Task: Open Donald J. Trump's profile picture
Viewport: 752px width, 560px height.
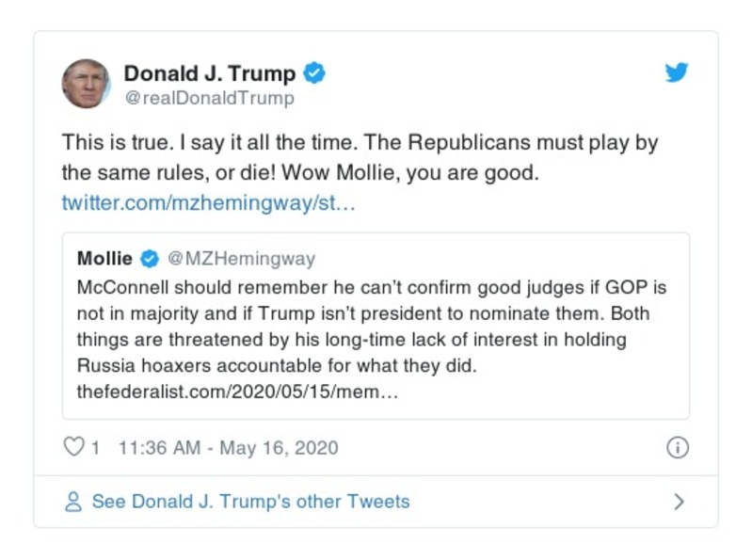Action: coord(86,84)
